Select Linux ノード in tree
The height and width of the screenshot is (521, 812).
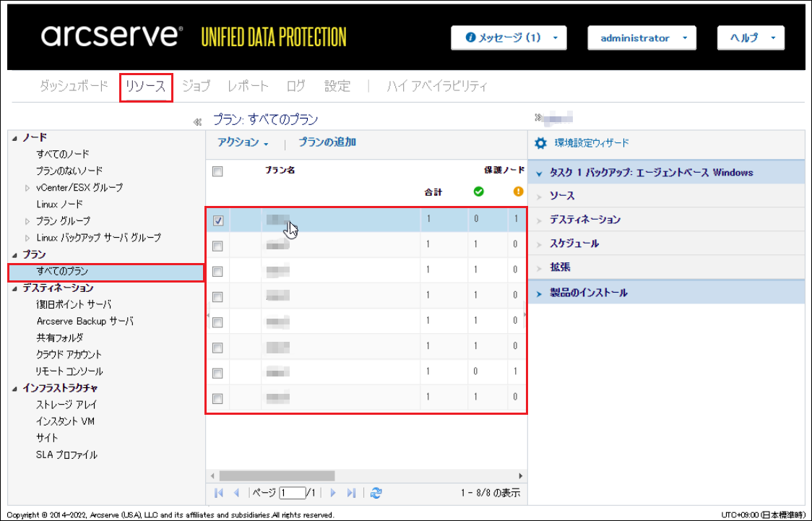(59, 204)
